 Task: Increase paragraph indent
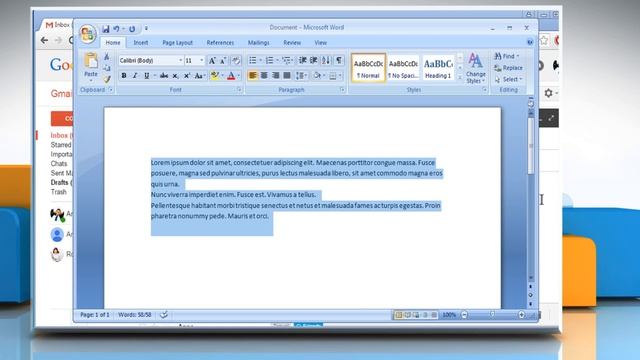tap(313, 60)
